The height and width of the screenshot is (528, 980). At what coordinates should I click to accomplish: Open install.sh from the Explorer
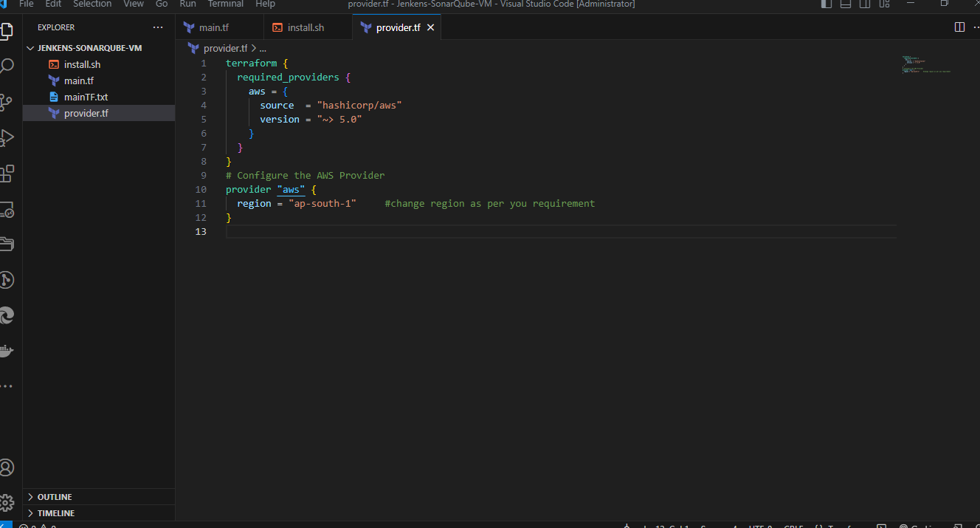[x=82, y=65]
